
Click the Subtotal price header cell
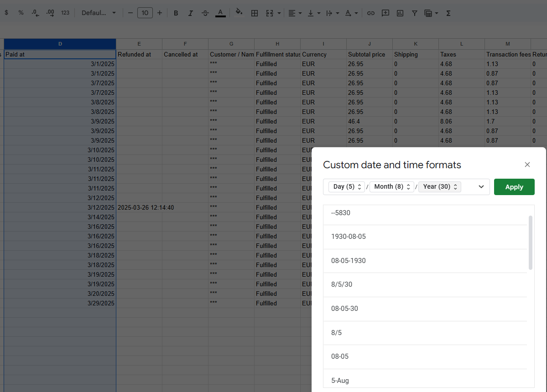[369, 54]
